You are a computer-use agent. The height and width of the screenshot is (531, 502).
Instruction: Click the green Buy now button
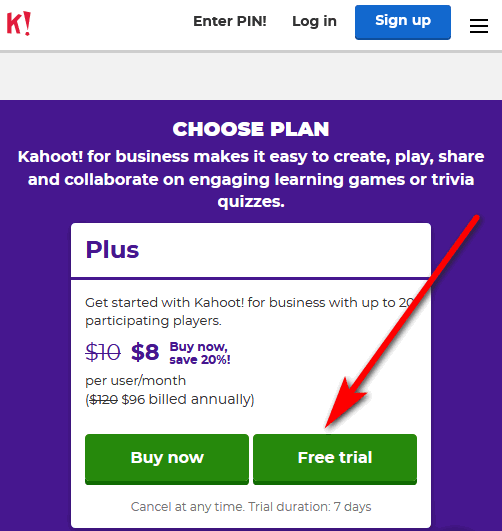tap(167, 459)
